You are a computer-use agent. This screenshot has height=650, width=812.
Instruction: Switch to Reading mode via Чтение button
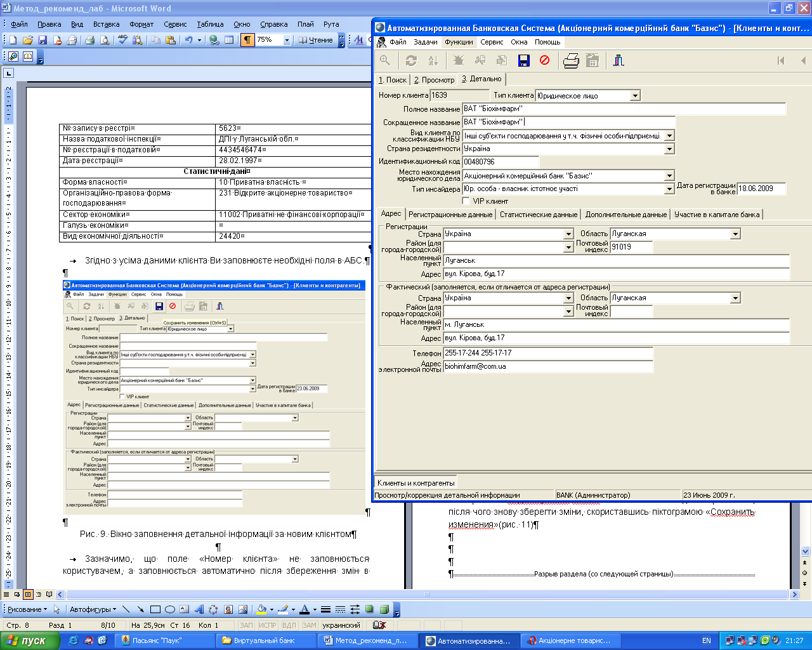[x=315, y=40]
